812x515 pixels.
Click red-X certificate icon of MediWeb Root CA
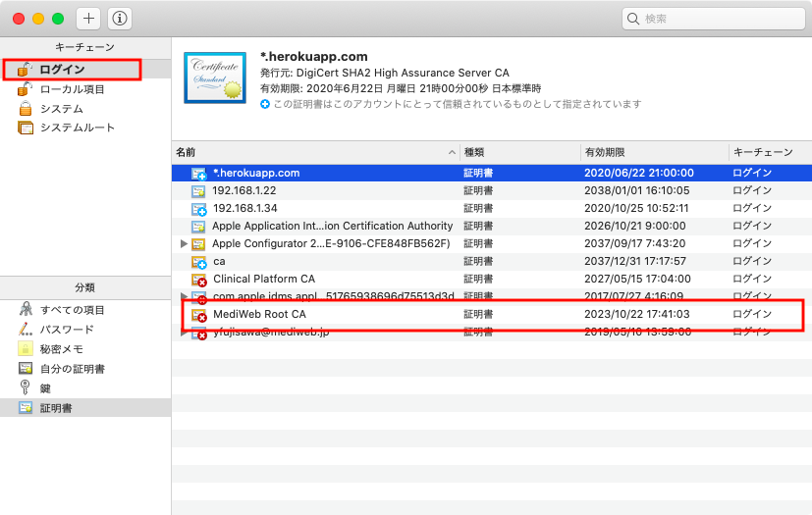click(x=199, y=315)
